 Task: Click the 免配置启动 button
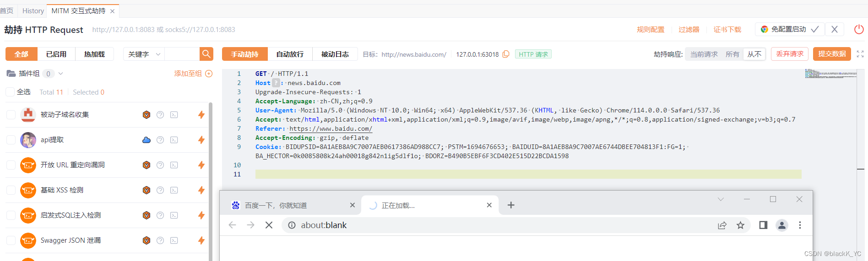tap(790, 29)
